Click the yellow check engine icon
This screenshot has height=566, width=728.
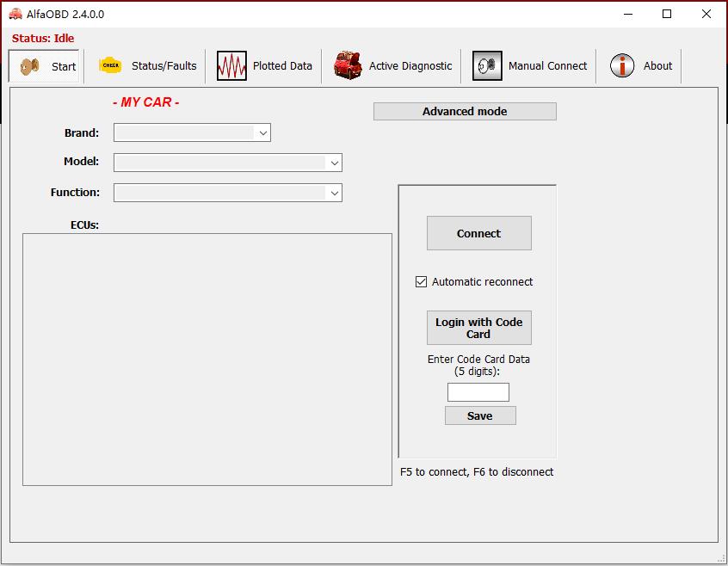pos(110,65)
